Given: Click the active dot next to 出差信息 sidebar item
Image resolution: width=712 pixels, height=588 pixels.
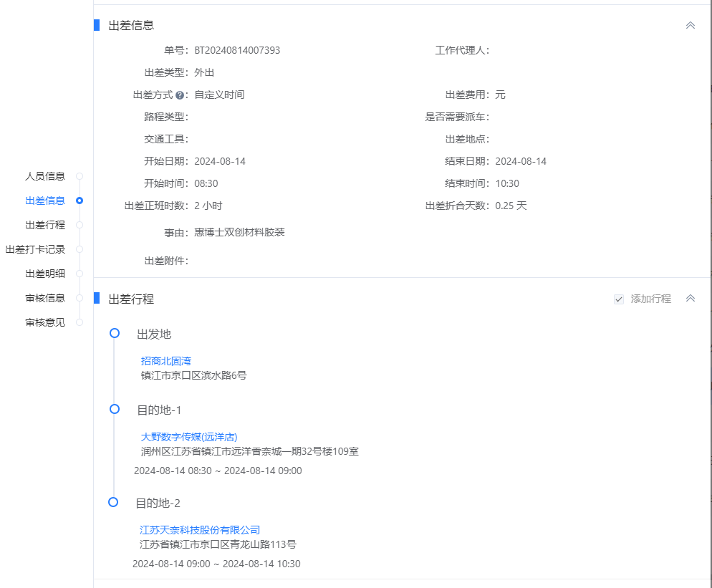Looking at the screenshot, I should [x=79, y=201].
